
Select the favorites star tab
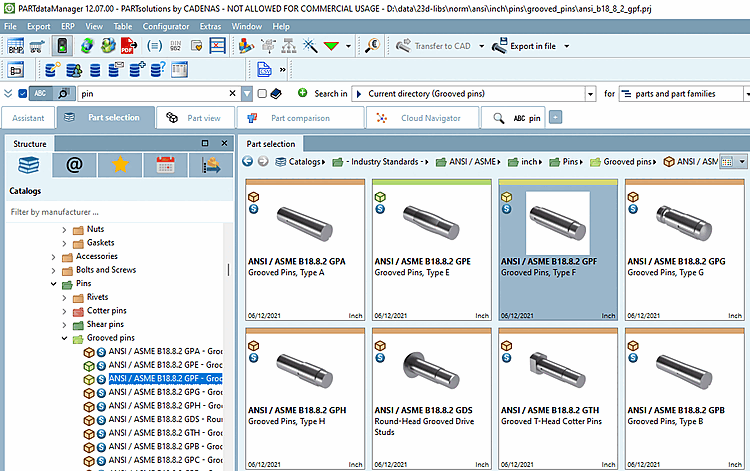(120, 165)
